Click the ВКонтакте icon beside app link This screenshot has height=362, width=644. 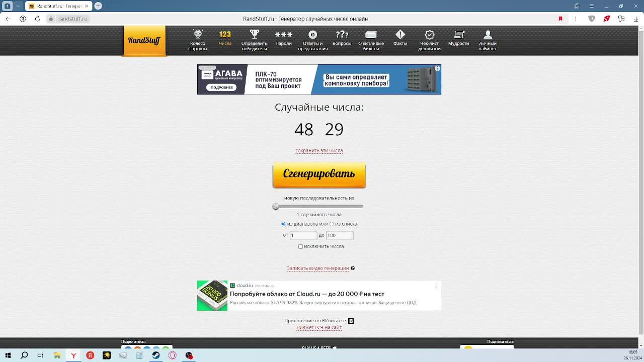351,321
